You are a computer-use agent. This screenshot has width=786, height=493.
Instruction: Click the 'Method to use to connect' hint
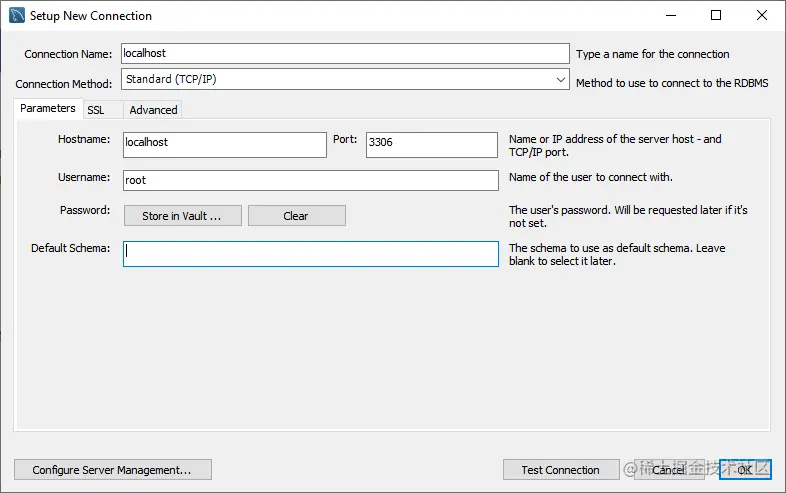pos(672,83)
